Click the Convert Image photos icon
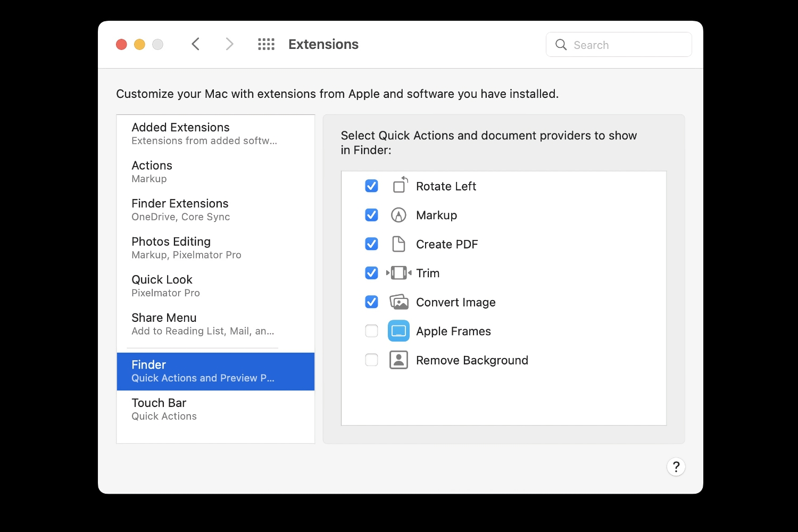Viewport: 798px width, 532px height. pos(399,302)
